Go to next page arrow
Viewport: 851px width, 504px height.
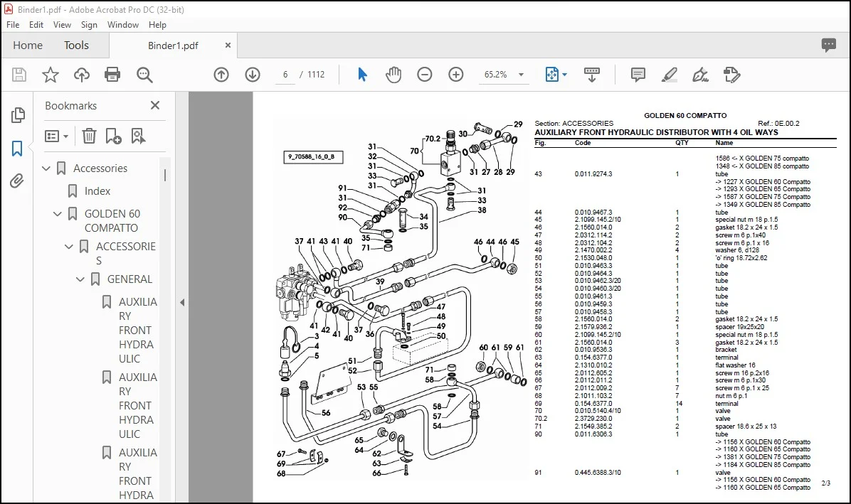coord(253,74)
